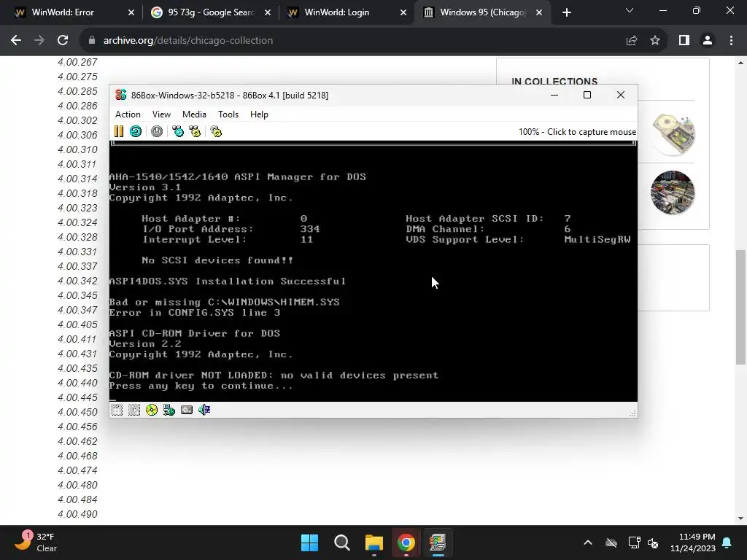The width and height of the screenshot is (747, 560).
Task: Switch to WinWorld: Login tab
Action: (x=347, y=12)
